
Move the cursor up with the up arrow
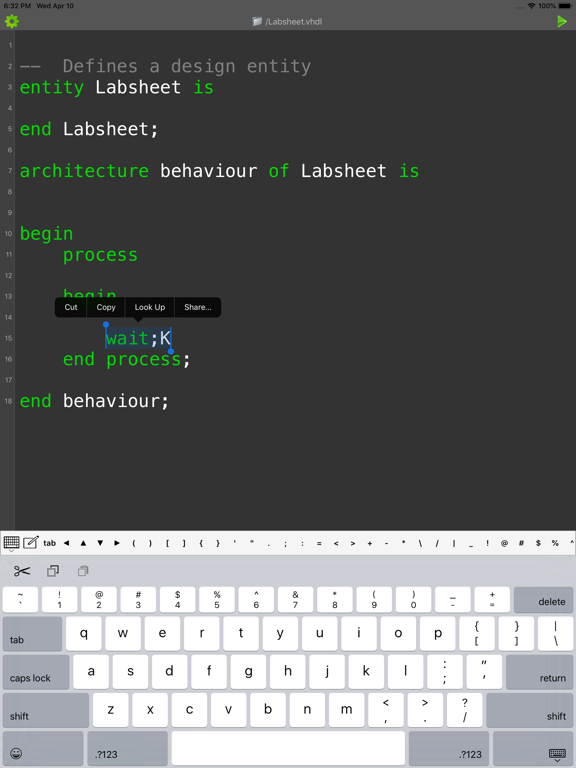tap(83, 543)
